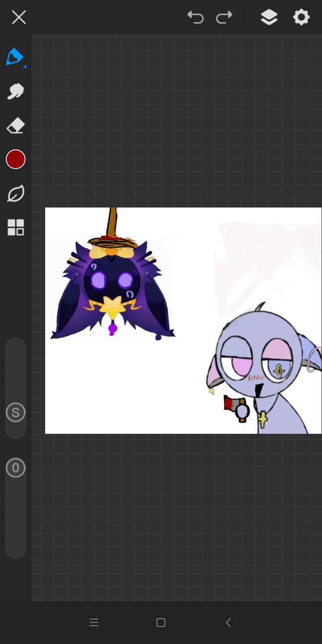The width and height of the screenshot is (322, 644).
Task: Close the canvas with the X
Action: [x=19, y=17]
